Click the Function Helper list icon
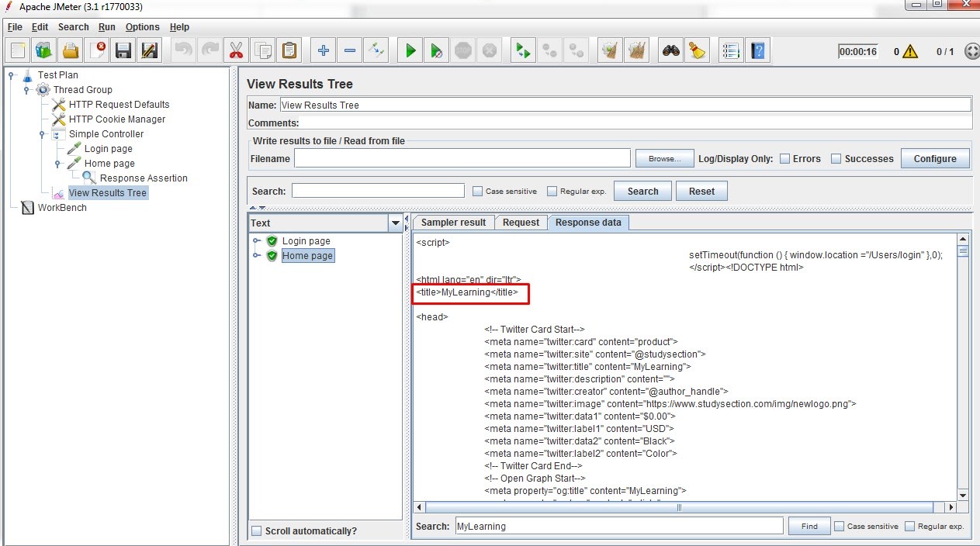 click(730, 51)
